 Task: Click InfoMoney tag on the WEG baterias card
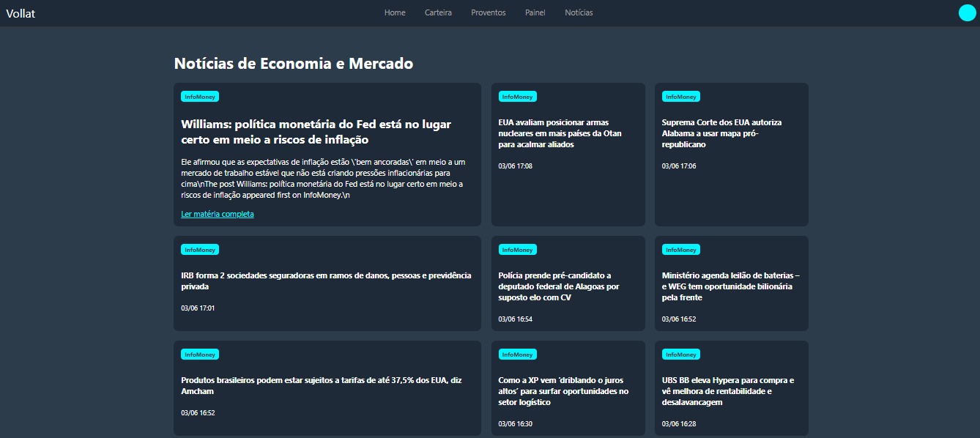tap(680, 250)
